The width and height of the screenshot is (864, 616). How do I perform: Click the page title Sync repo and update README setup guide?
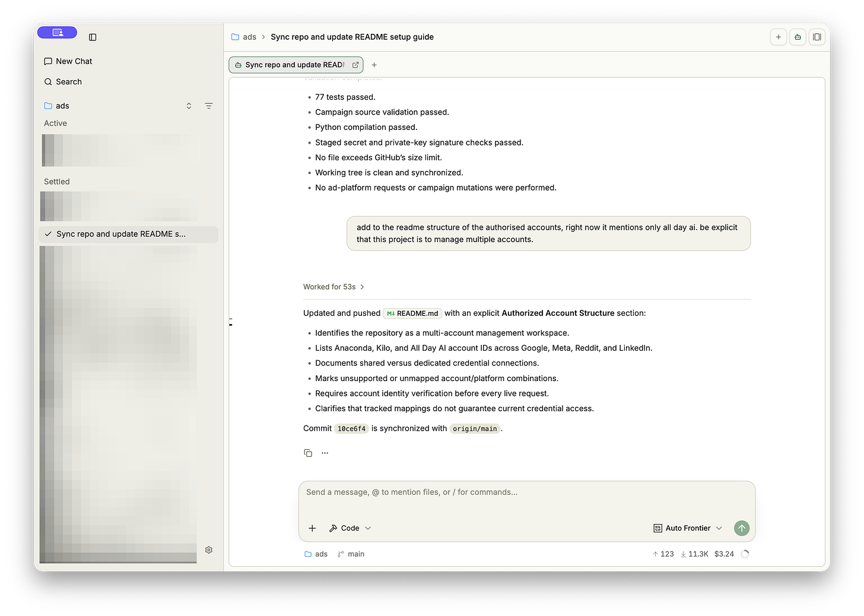click(x=352, y=37)
